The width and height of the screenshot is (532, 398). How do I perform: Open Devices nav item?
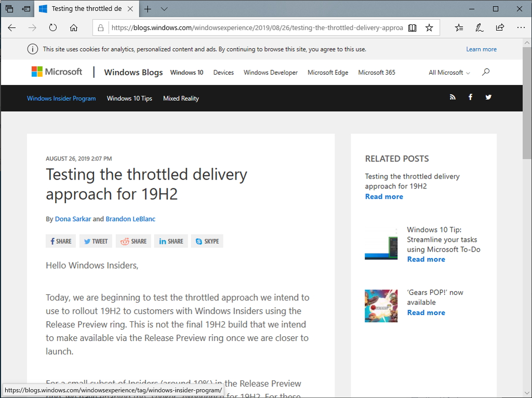pos(223,72)
